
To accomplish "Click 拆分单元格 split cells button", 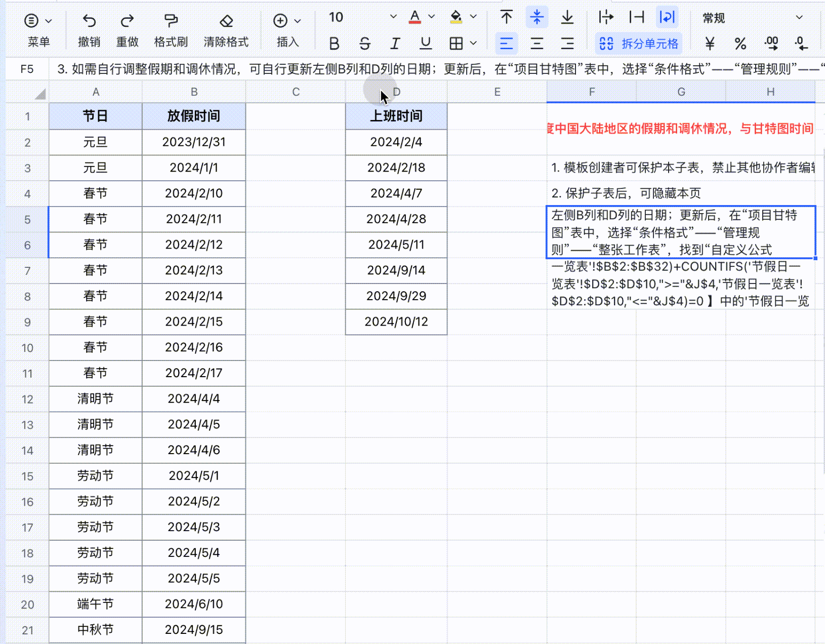I will click(639, 44).
